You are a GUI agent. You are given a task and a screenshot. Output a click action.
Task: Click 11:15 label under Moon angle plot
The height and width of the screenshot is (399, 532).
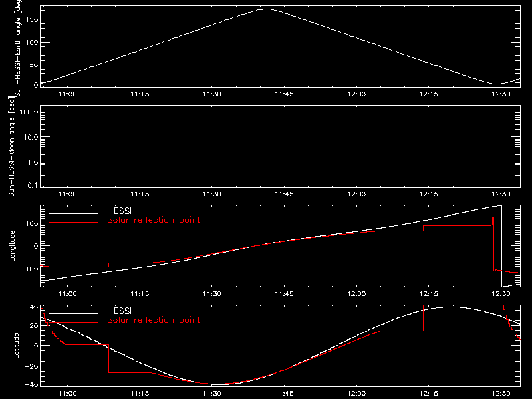click(x=140, y=194)
